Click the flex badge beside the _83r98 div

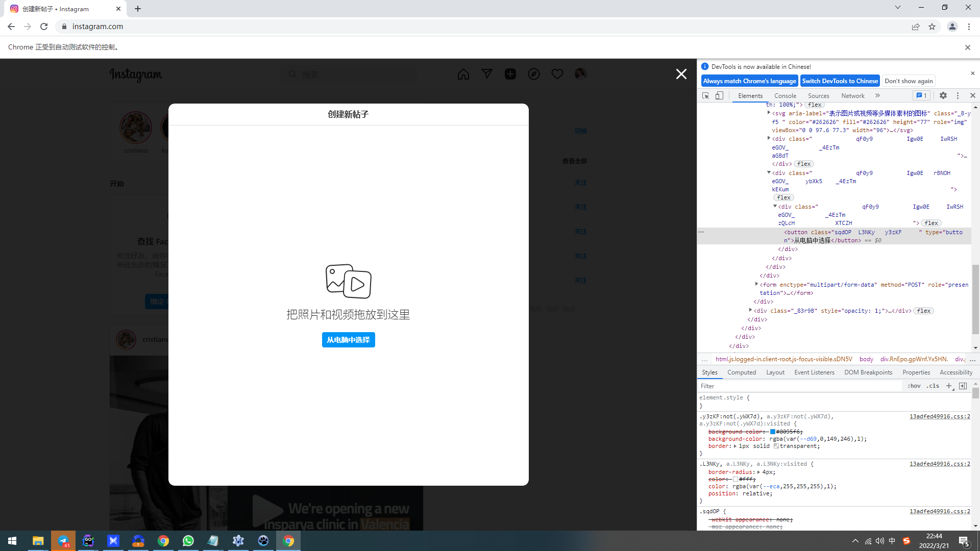[x=924, y=311]
